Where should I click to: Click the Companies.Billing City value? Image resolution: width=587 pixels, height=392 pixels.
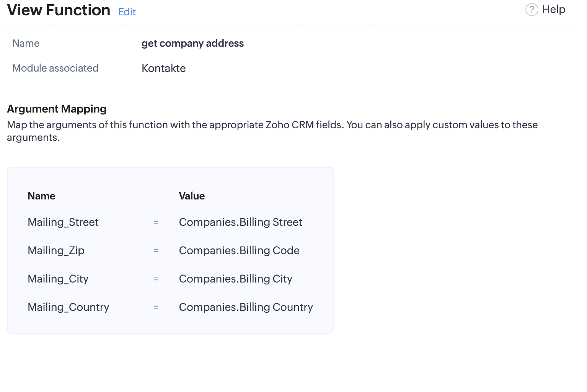tap(235, 279)
